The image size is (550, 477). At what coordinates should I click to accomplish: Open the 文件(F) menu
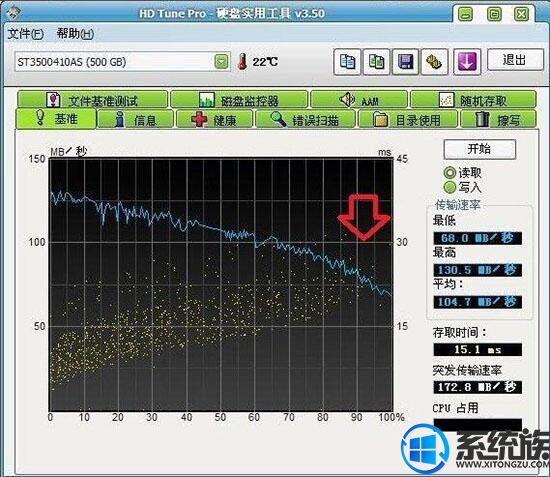26,34
